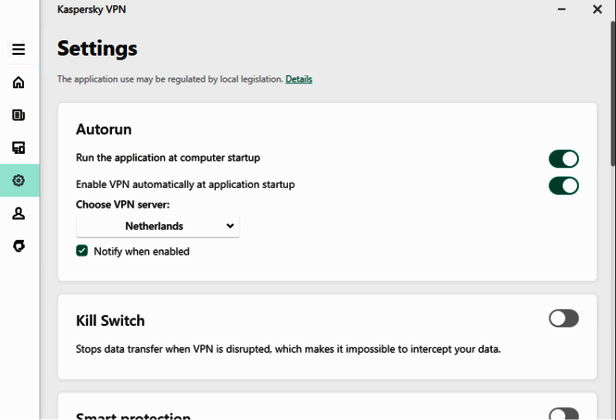616x420 pixels.
Task: Enable the Kill Switch toggle
Action: coord(563,319)
